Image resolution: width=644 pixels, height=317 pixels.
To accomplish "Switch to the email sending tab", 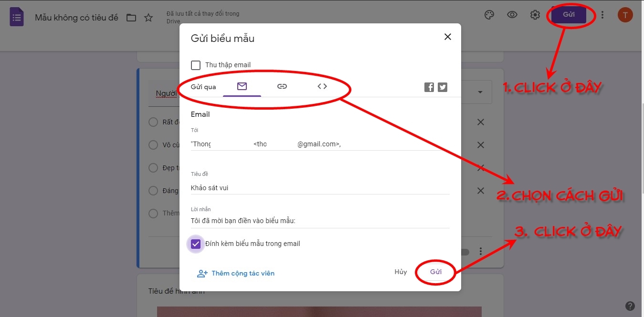I will (242, 87).
